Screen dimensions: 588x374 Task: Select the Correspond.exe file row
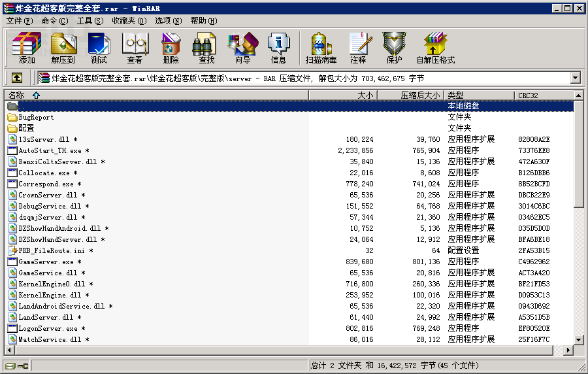coord(289,184)
